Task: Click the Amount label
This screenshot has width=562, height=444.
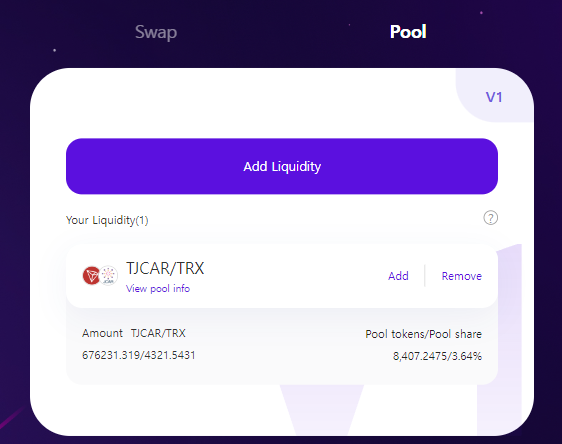Action: 103,333
